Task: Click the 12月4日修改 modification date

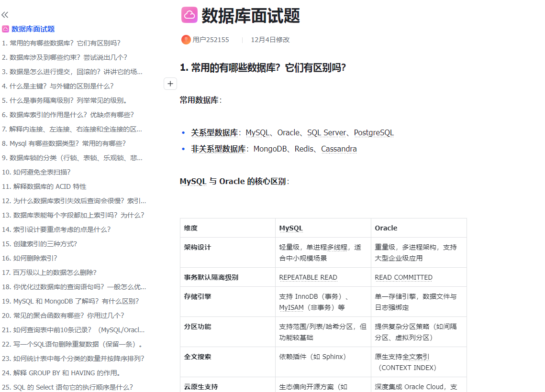Action: pos(270,40)
